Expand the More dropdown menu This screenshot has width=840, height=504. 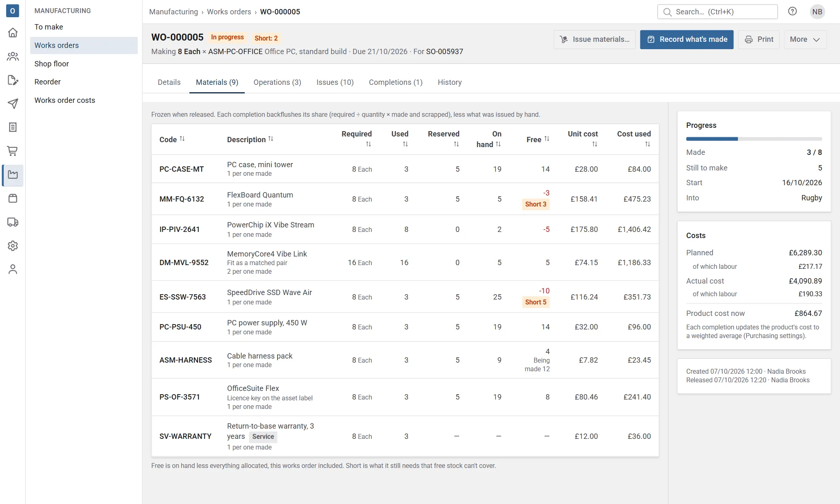(x=805, y=39)
